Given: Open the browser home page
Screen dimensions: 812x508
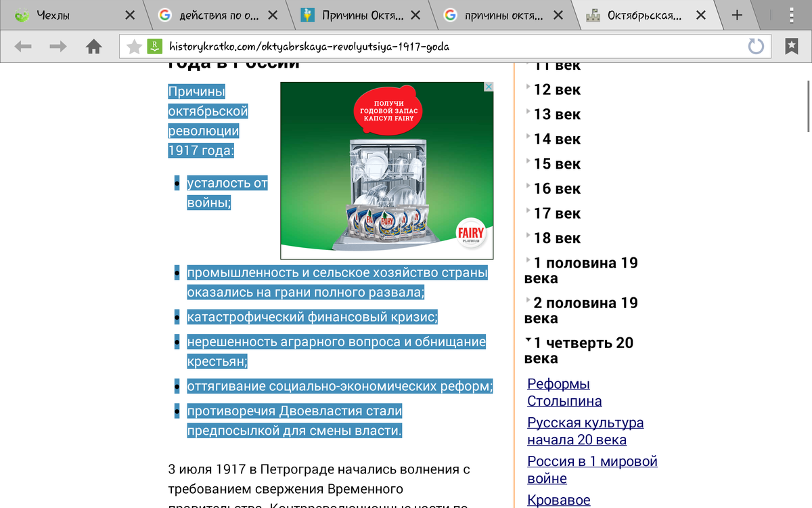Looking at the screenshot, I should click(x=93, y=46).
